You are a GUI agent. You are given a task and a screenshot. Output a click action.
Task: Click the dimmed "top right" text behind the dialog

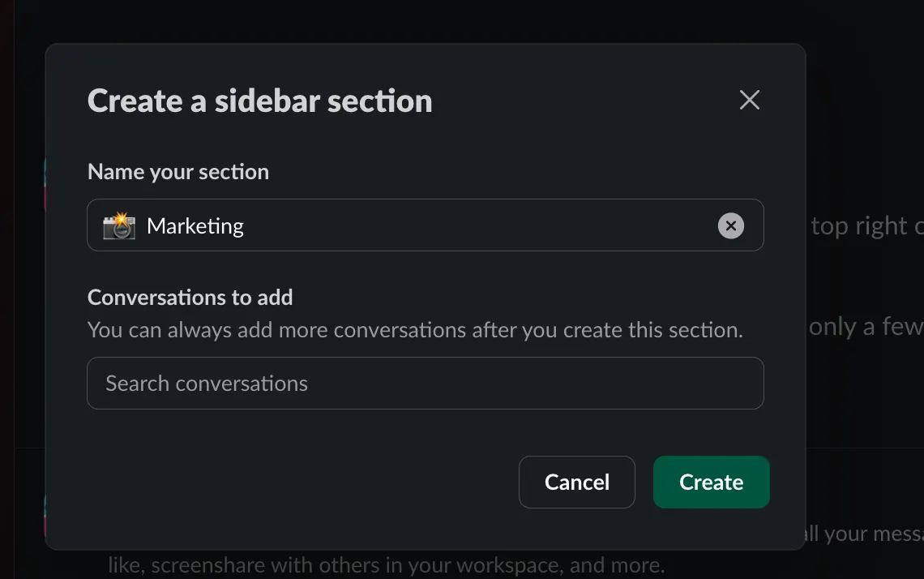click(x=859, y=226)
